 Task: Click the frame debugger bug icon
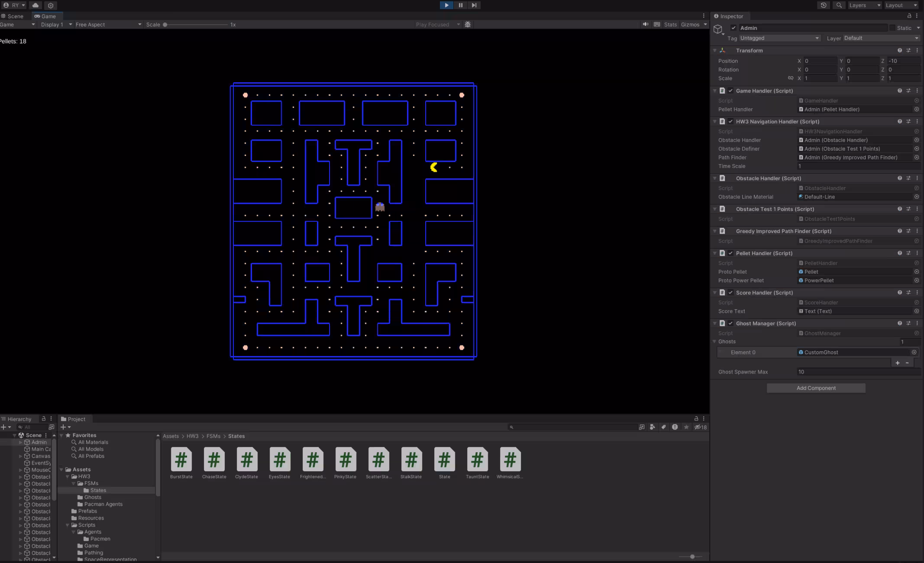468,24
